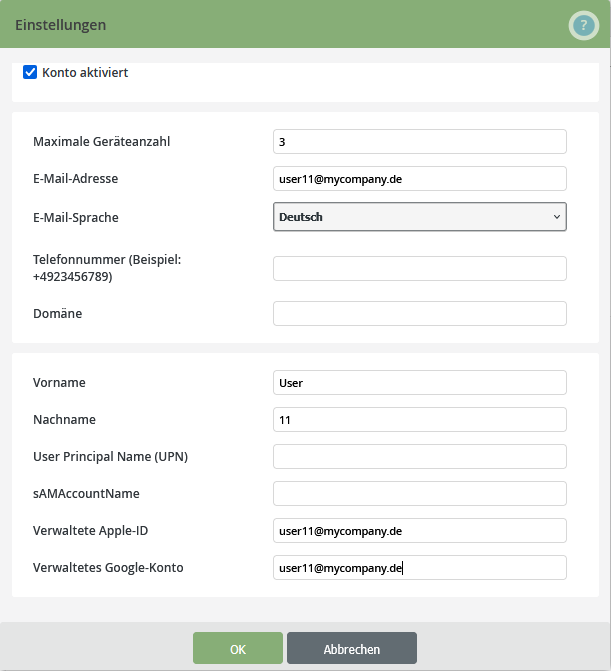Click the E-Mail-Adresse label
The width and height of the screenshot is (611, 671).
point(76,178)
